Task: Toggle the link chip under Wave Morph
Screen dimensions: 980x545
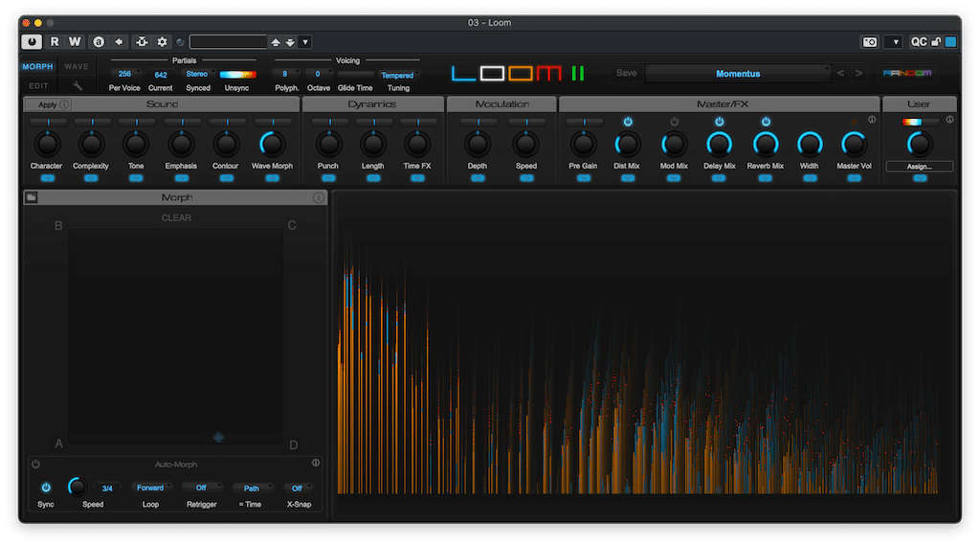Action: point(273,178)
